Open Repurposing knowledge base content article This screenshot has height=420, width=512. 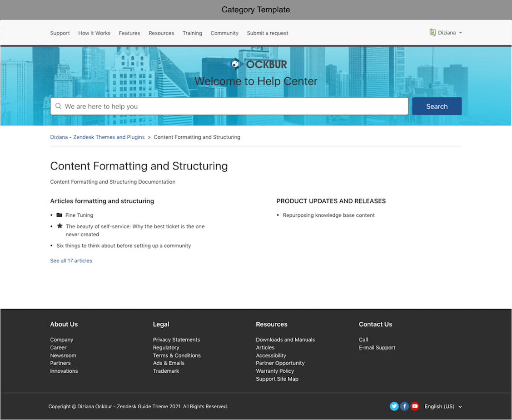[x=328, y=215]
